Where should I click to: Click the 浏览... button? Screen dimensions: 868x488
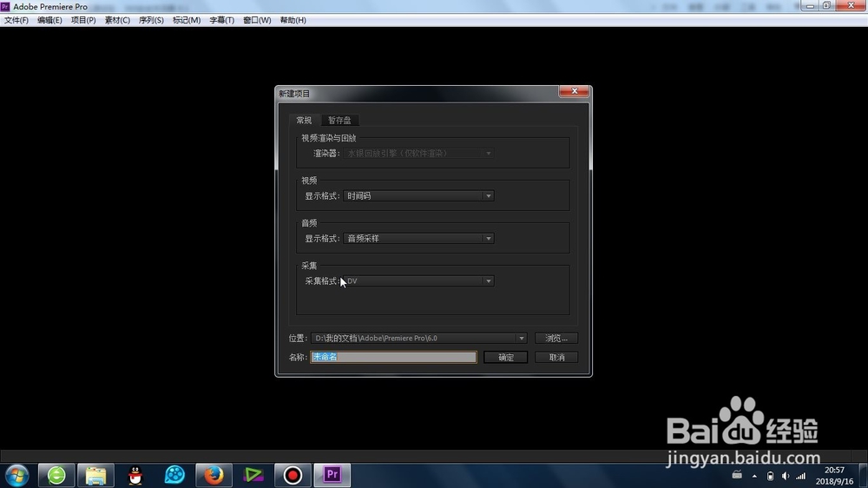pyautogui.click(x=556, y=338)
